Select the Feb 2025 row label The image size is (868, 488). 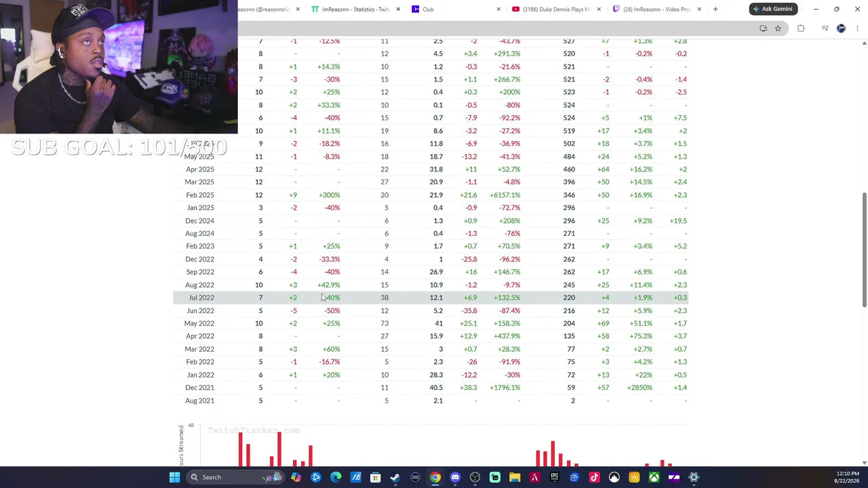[200, 195]
